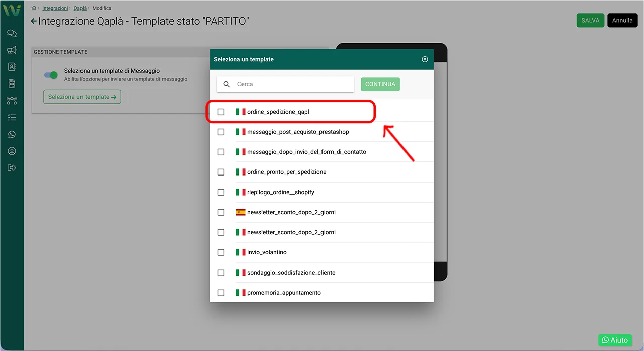The height and width of the screenshot is (351, 644).
Task: Open the WhatsApp Aiuto help button
Action: [x=615, y=340]
